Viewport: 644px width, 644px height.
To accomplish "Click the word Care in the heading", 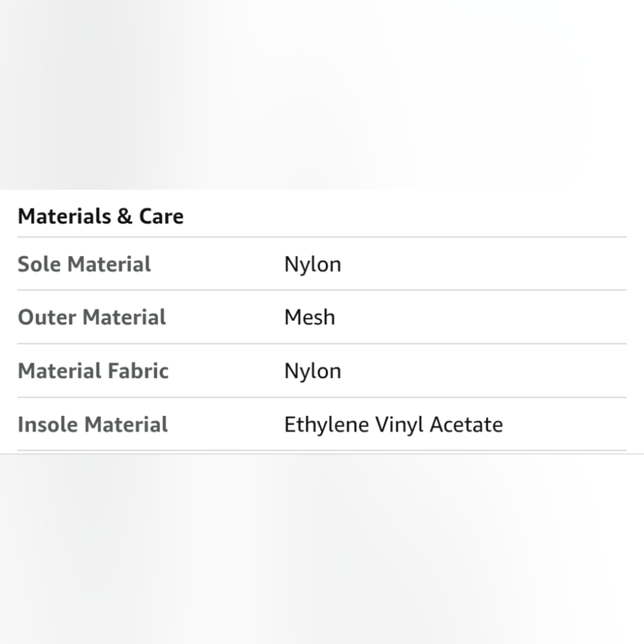I will coord(162,216).
